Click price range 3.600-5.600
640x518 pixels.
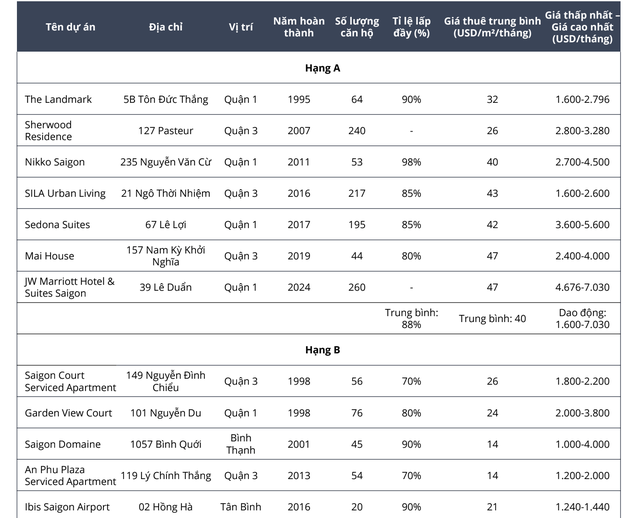(x=582, y=225)
